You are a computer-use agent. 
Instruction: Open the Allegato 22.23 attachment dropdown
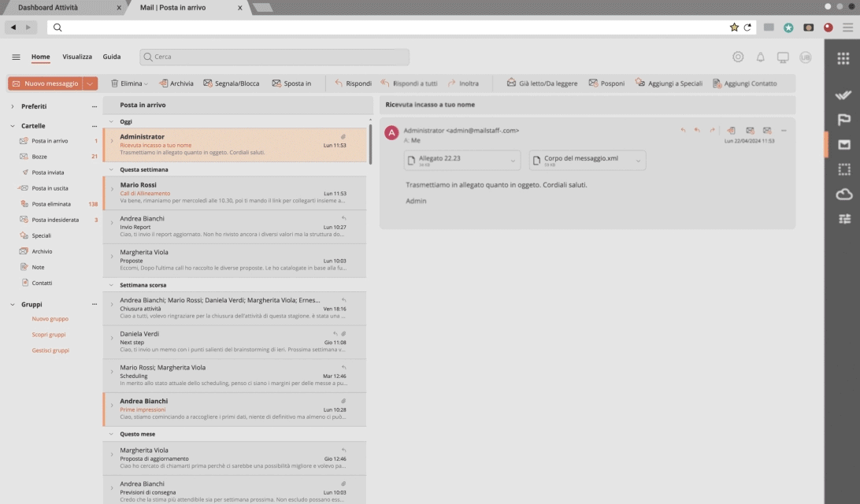(513, 161)
